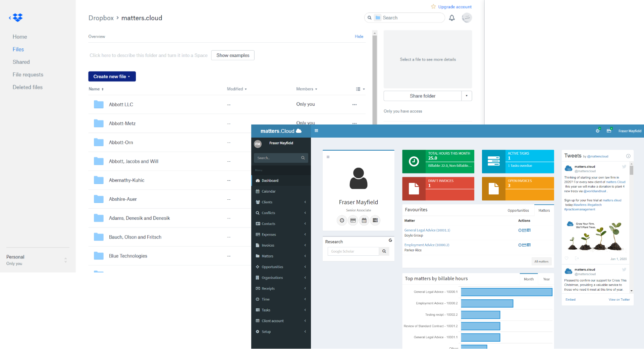Like the tree-planting tweet with the heart
The height and width of the screenshot is (349, 644).
pyautogui.click(x=567, y=258)
